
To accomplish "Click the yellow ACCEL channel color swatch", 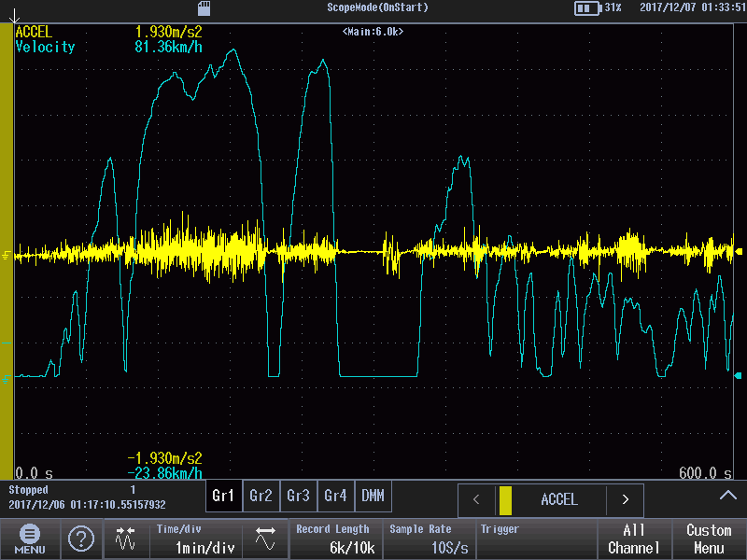I will (x=505, y=500).
